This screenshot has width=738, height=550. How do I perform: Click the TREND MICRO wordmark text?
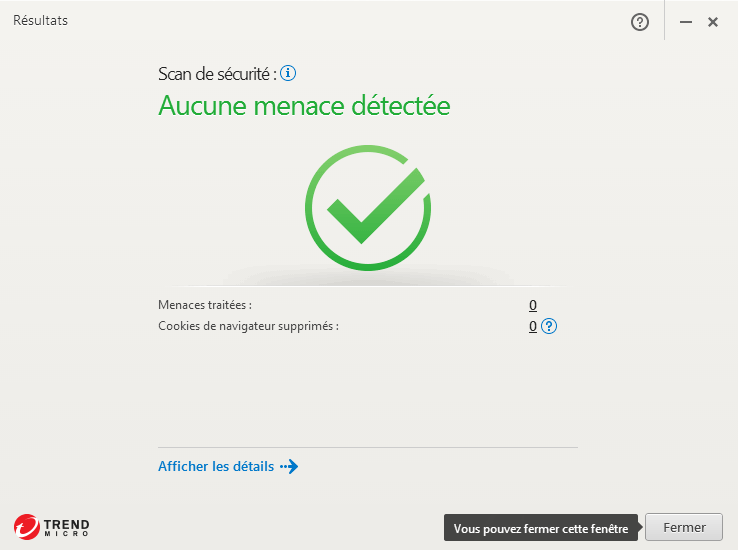66,527
